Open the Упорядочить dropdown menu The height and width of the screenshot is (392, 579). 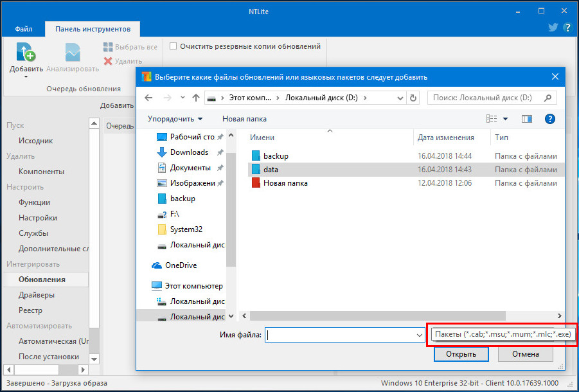[x=175, y=119]
